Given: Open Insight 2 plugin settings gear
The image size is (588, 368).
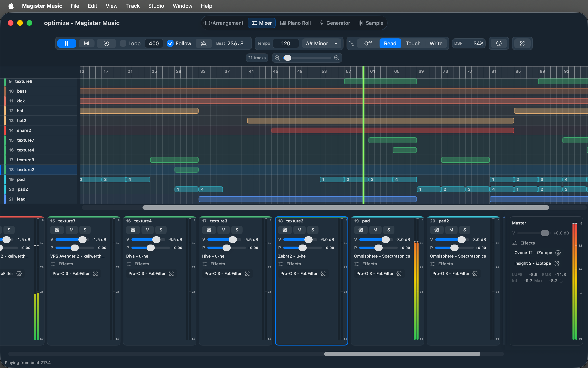Looking at the screenshot, I should point(557,263).
